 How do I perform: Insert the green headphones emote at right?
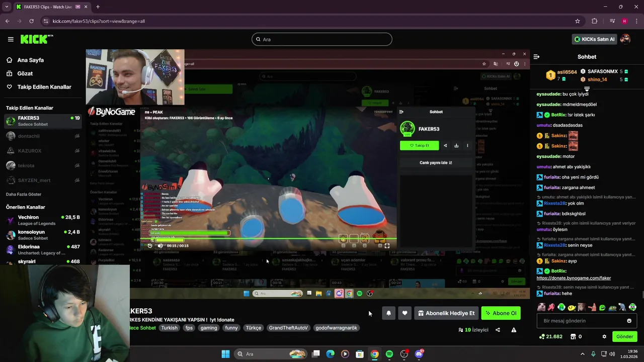point(632,307)
